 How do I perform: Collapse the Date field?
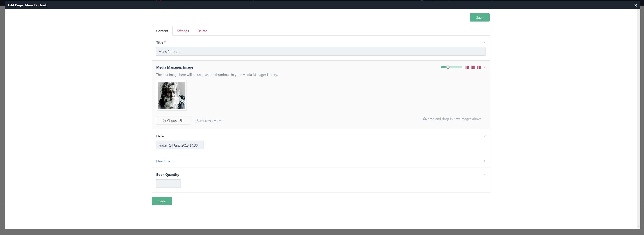pos(484,136)
